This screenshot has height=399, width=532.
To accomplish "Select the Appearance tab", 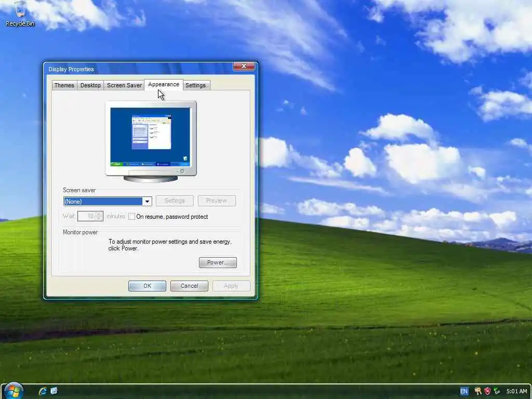I will (x=164, y=85).
